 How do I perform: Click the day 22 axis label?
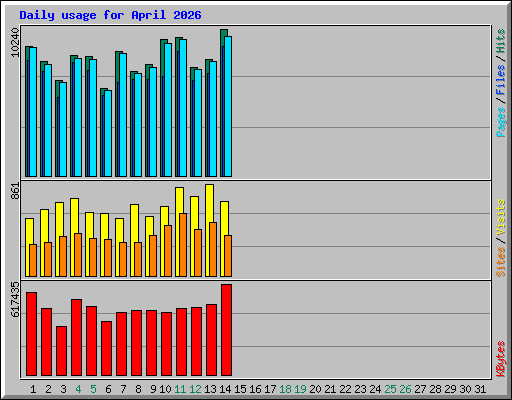pyautogui.click(x=345, y=389)
